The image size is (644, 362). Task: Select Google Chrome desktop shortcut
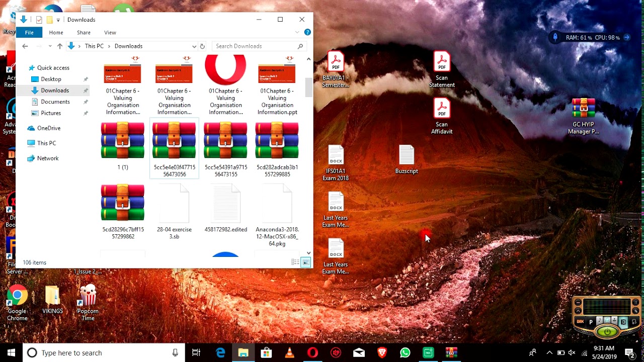point(17,303)
